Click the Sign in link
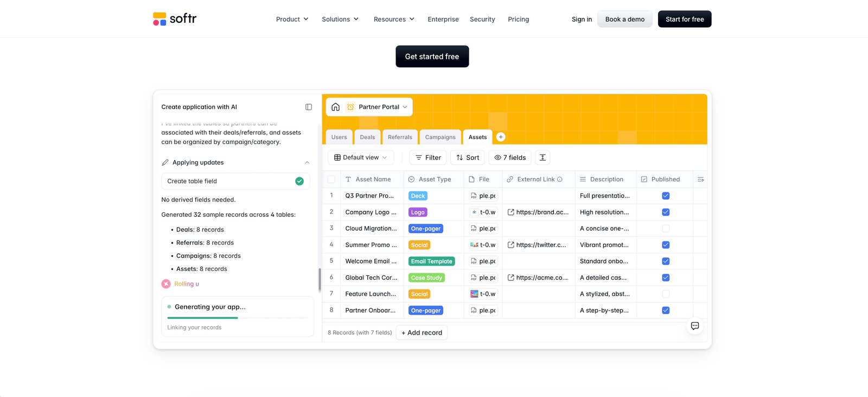 click(582, 19)
